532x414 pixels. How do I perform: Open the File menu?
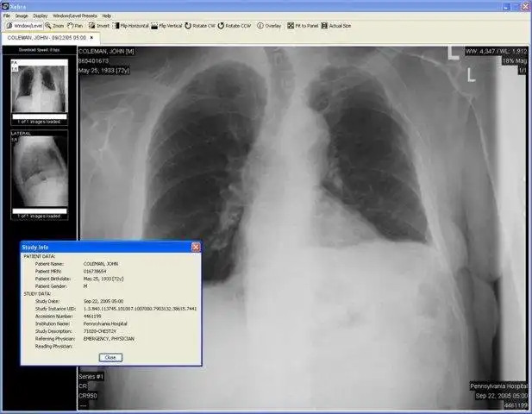point(7,16)
